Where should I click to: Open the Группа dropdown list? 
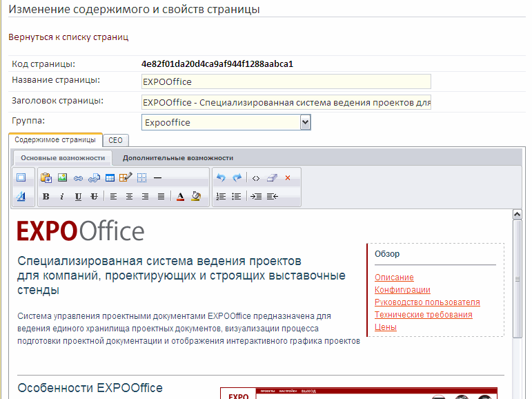click(x=306, y=122)
